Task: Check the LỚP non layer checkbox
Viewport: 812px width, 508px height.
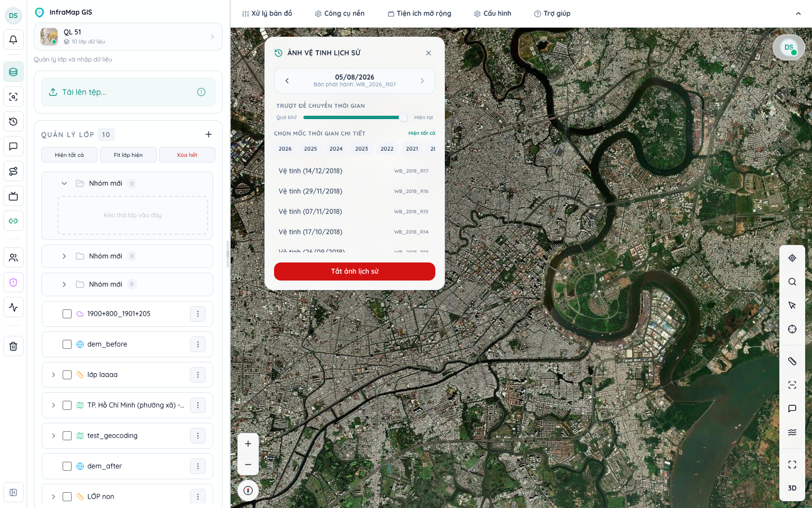Action: click(67, 497)
